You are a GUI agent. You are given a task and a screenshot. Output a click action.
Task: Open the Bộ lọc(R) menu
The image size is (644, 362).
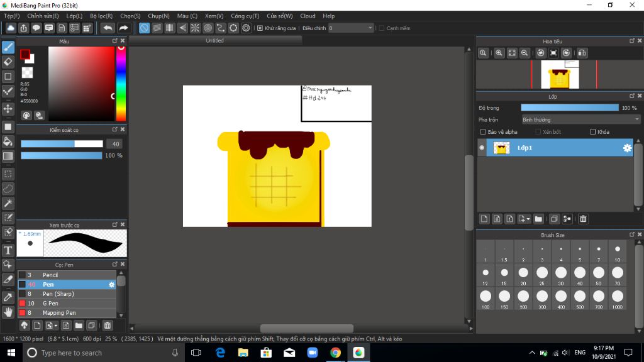[101, 16]
